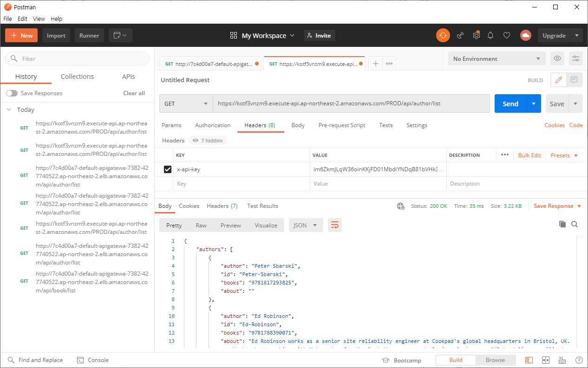The image size is (588, 368).
Task: Open environment quick look eye icon
Action: point(557,58)
